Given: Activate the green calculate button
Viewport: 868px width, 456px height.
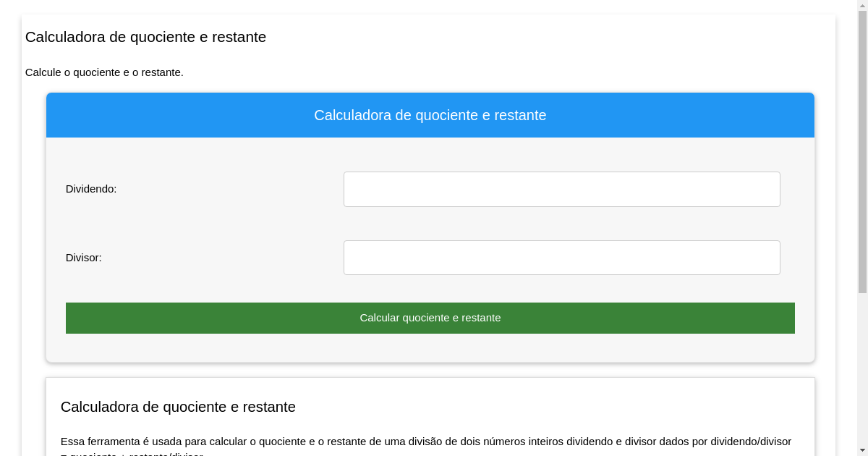Looking at the screenshot, I should click(430, 318).
